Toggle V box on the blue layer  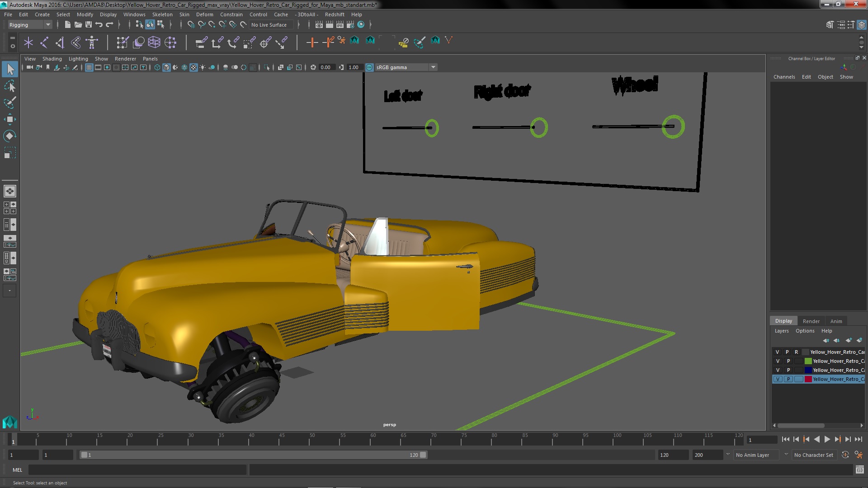(x=778, y=370)
